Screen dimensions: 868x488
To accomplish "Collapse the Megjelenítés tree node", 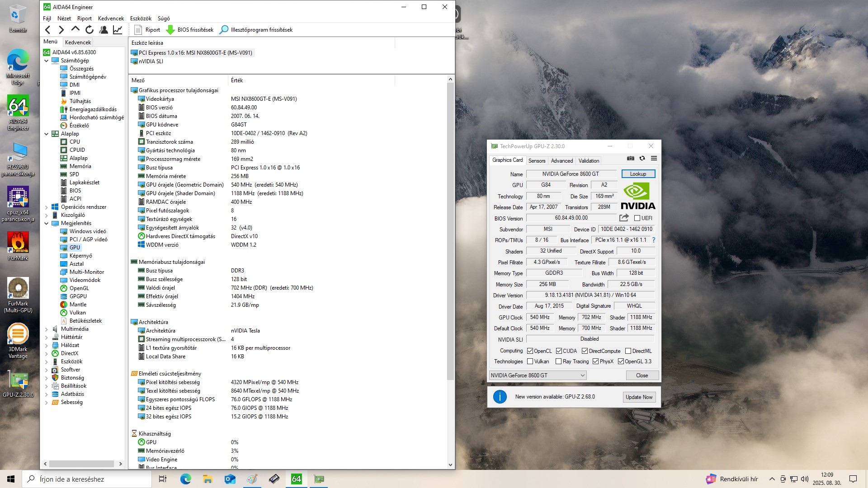I will point(46,224).
